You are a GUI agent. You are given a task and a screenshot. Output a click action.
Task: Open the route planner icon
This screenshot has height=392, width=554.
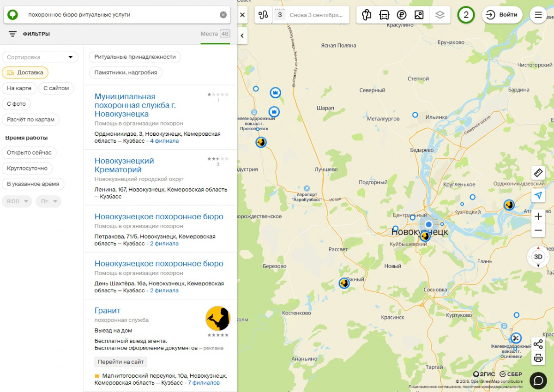click(264, 15)
